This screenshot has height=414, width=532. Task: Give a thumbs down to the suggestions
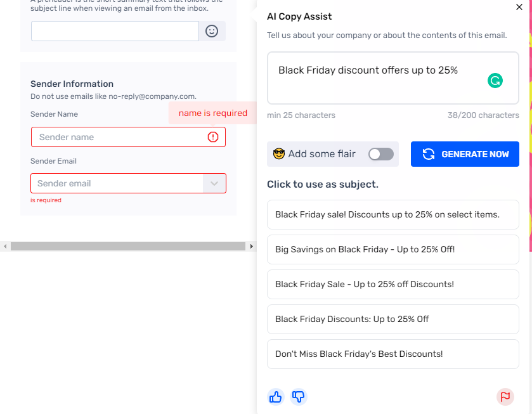coord(298,396)
